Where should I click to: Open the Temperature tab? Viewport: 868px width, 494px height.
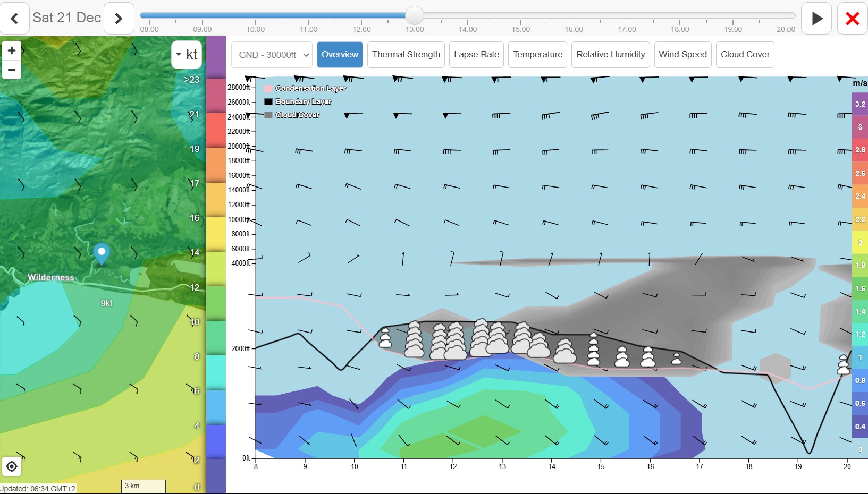point(537,55)
